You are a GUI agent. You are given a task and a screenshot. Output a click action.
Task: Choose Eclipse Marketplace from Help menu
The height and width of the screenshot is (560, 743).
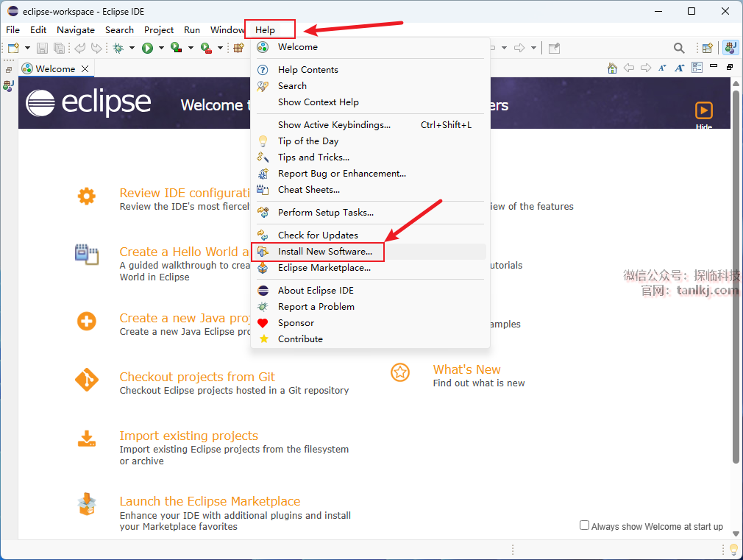tap(324, 268)
